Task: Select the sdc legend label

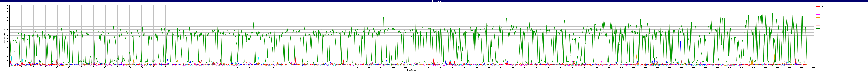Action: tap(822, 12)
